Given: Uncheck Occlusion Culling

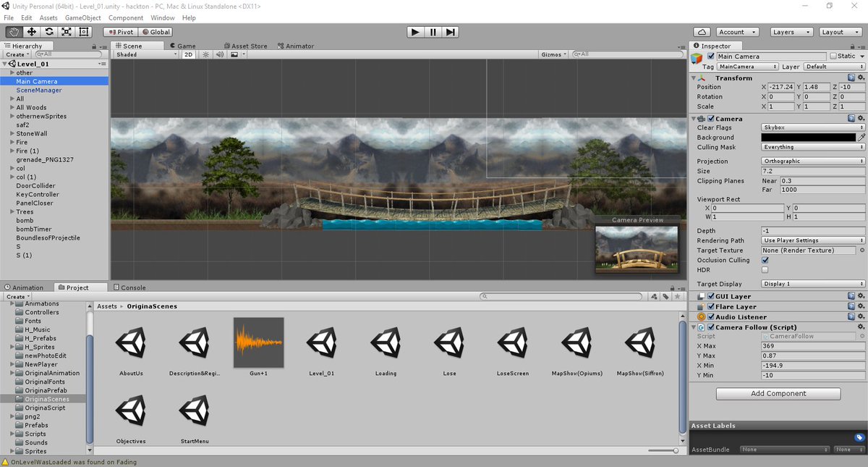Looking at the screenshot, I should click(765, 260).
